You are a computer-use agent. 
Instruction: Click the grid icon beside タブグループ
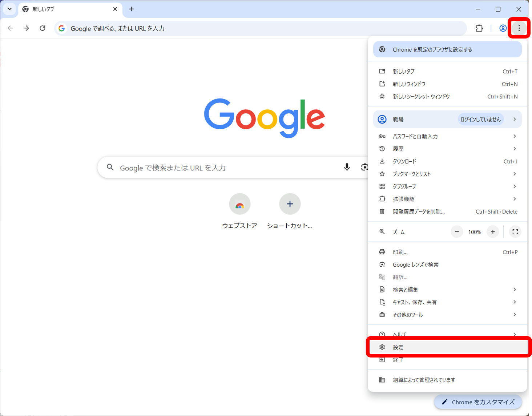click(x=382, y=186)
